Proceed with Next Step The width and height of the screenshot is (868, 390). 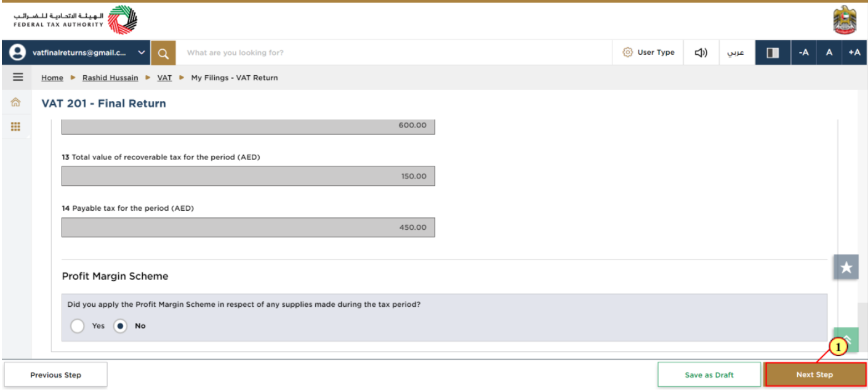pos(814,375)
